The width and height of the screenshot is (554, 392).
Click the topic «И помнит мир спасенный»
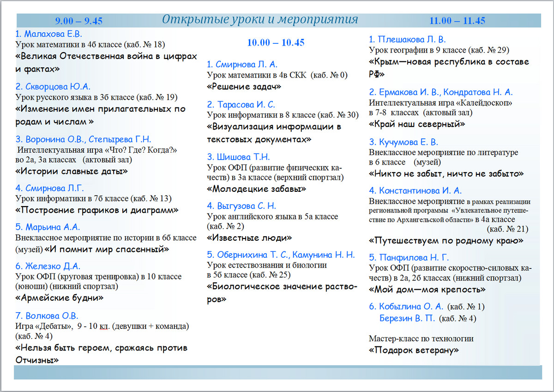(107, 249)
